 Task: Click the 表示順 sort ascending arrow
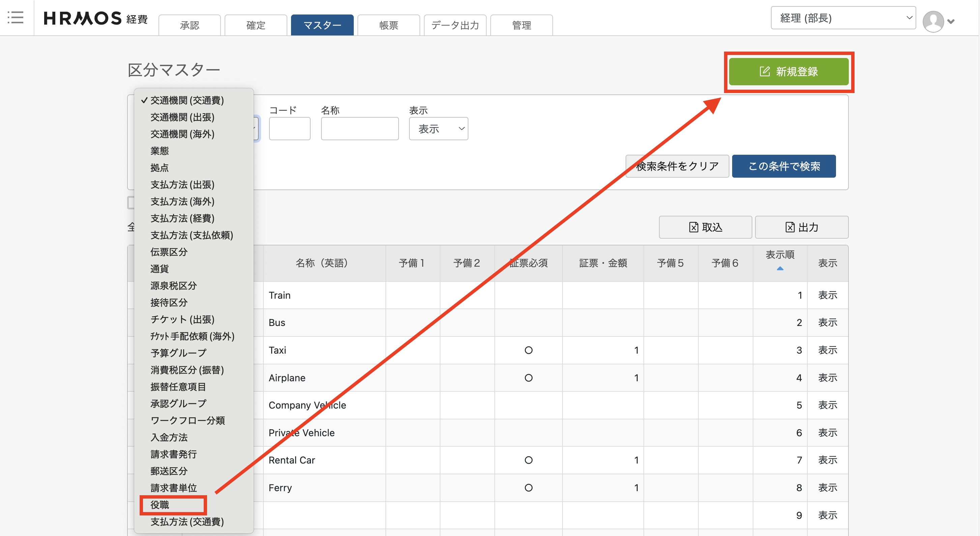pyautogui.click(x=780, y=269)
